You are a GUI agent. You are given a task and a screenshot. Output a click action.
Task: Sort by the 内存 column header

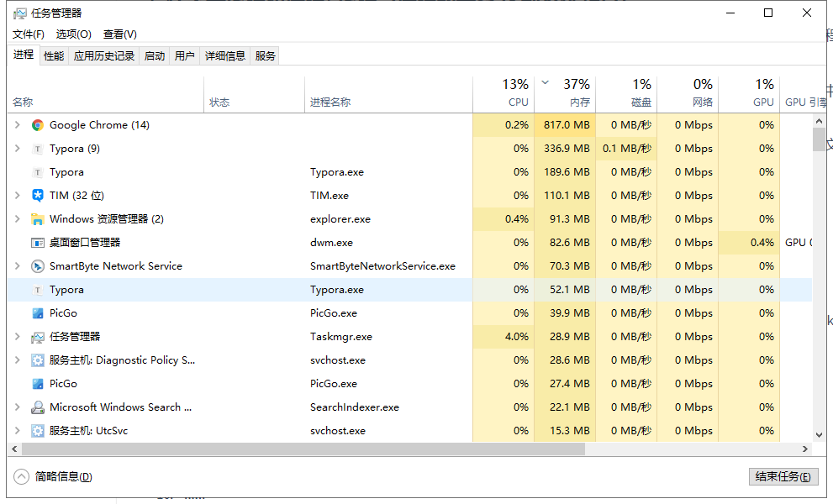tap(565, 95)
